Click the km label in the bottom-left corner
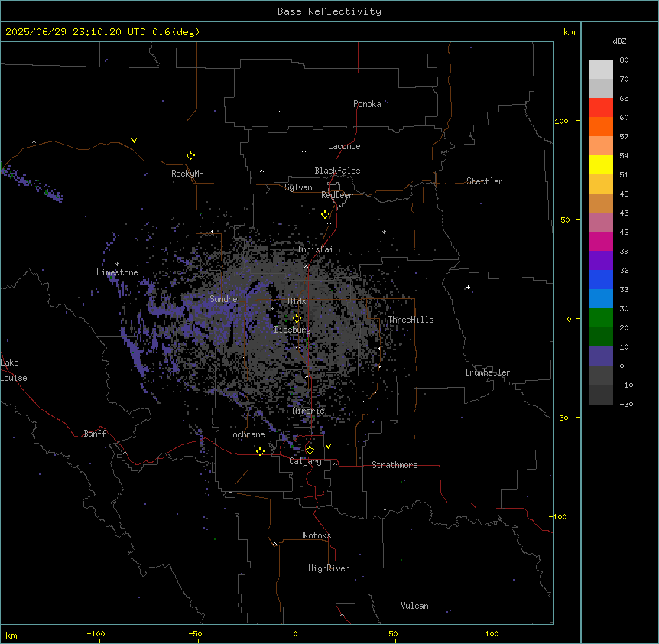 point(11,635)
